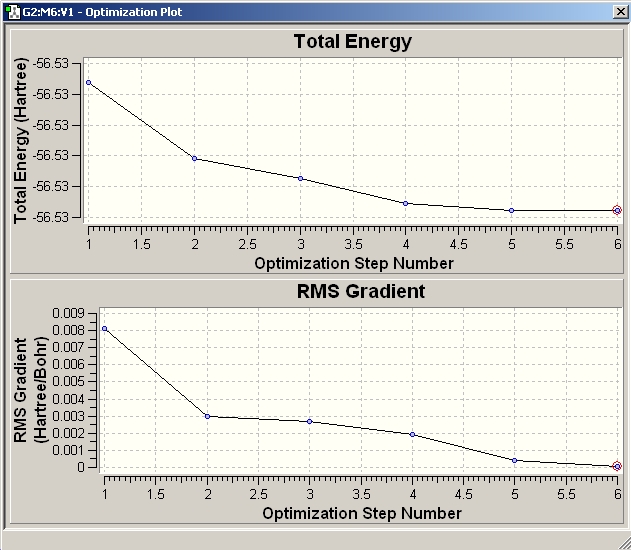Viewport: 631px width, 550px height.
Task: Click the window title G2:M6:V1 - Optimization Plot
Action: tap(102, 12)
